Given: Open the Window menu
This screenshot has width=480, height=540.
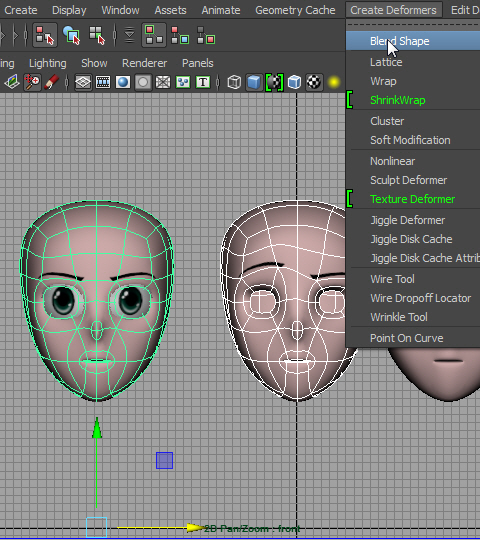Looking at the screenshot, I should click(x=120, y=10).
